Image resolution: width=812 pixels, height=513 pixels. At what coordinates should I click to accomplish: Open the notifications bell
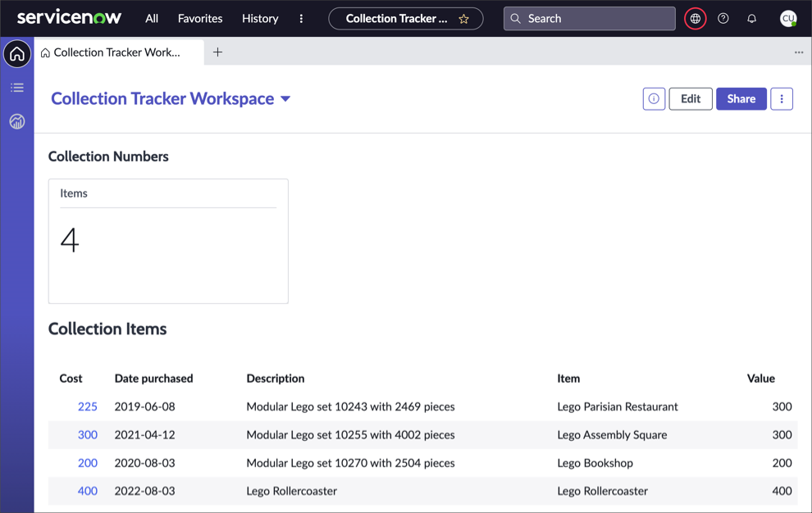tap(752, 18)
